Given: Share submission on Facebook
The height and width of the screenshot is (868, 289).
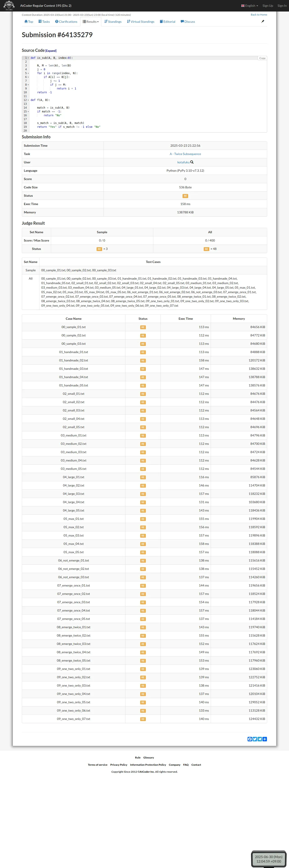Looking at the screenshot, I should [250, 739].
